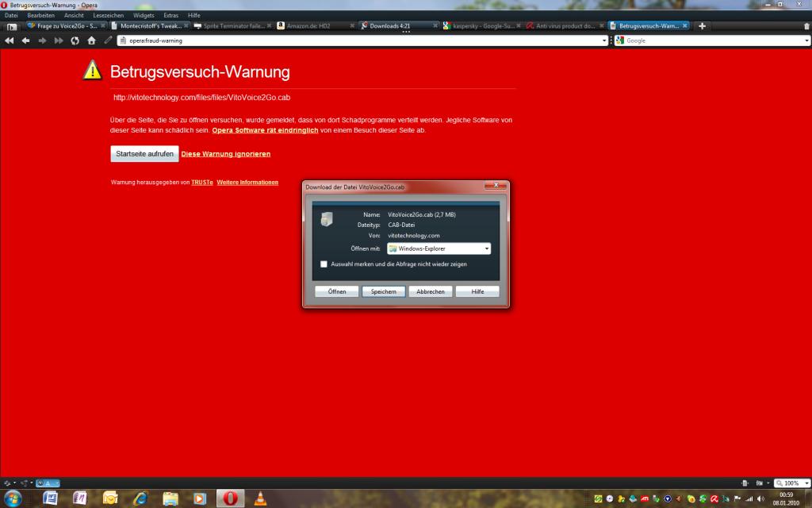Switch to 'Sprite Terminator' tab
This screenshot has width=812, height=508.
pos(232,26)
